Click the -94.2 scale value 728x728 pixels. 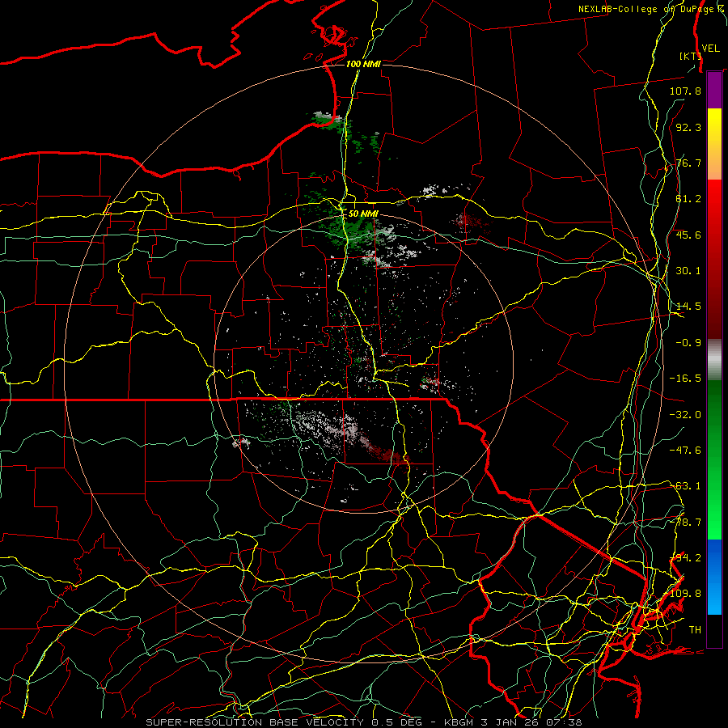pyautogui.click(x=685, y=558)
